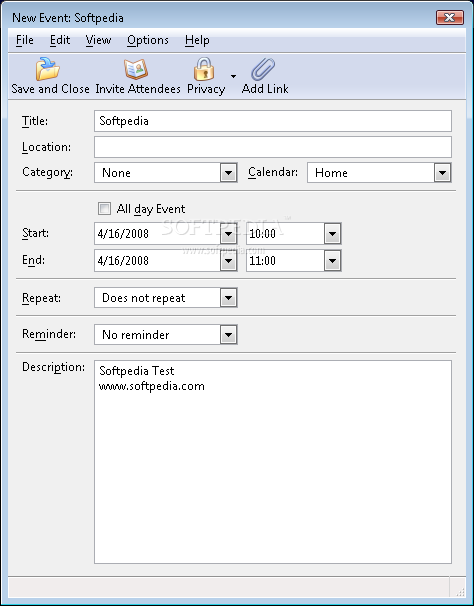Open the End date picker arrow
The height and width of the screenshot is (606, 474).
pyautogui.click(x=228, y=261)
